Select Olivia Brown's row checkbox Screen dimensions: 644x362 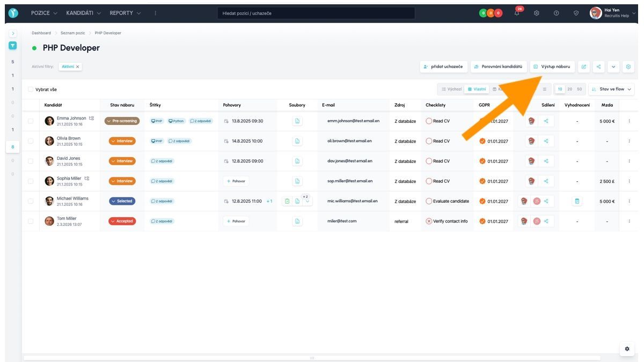tap(31, 141)
